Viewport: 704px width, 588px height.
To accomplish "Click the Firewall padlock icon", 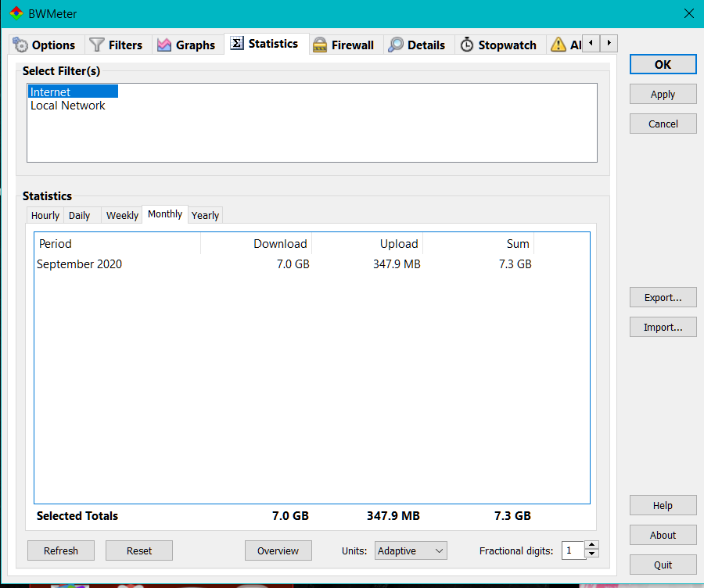I will click(320, 45).
